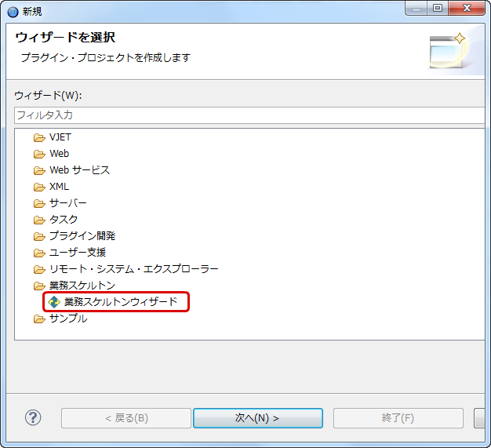Click the ユーザー支援 folder icon
Screen dimensions: 491x448
(x=39, y=253)
